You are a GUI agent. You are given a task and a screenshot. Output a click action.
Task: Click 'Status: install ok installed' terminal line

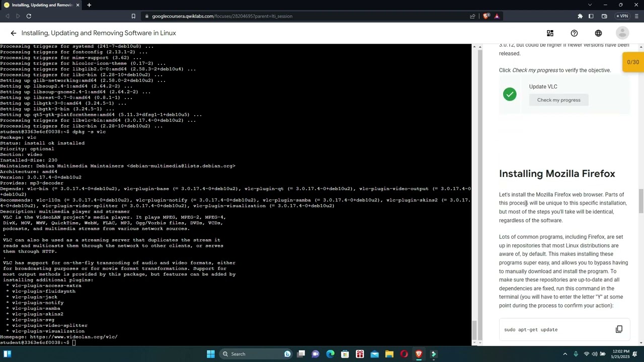[x=42, y=143]
